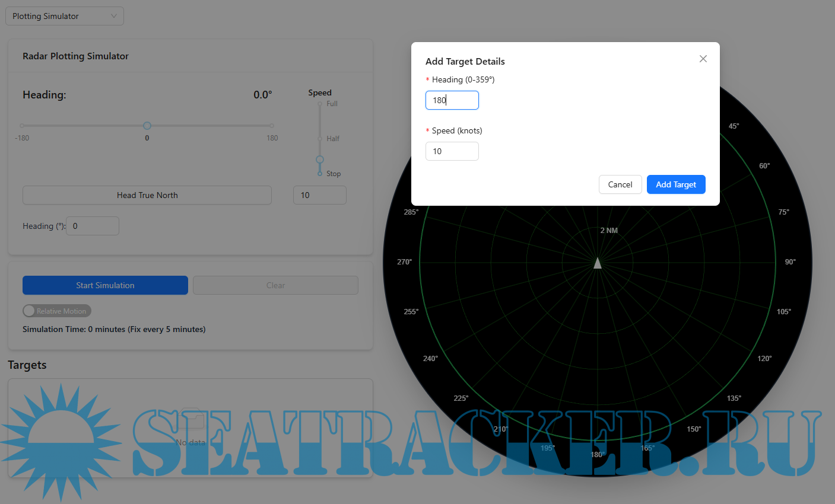Click the Heading (°) input showing 0
The width and height of the screenshot is (835, 504).
92,226
